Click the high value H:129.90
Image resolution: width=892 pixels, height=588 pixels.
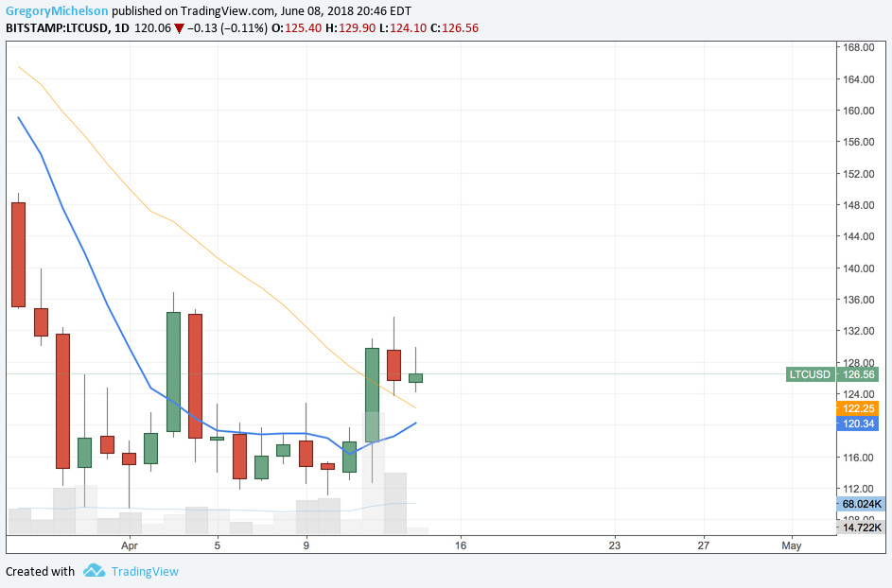coord(350,27)
